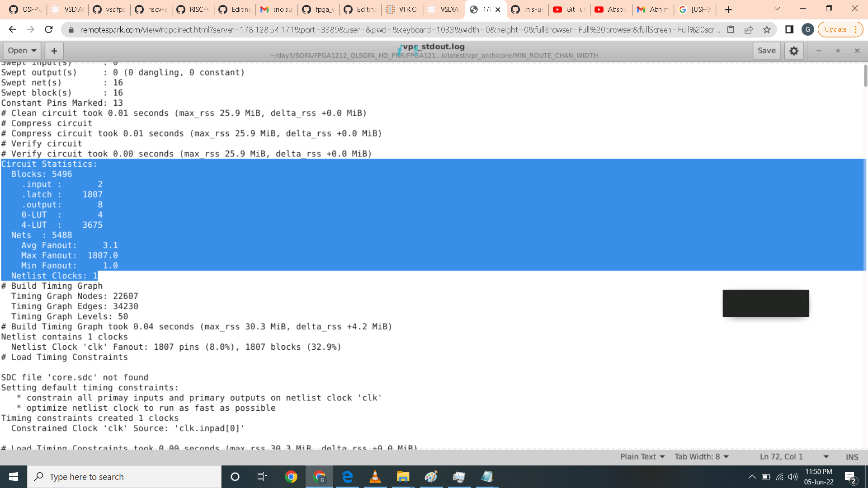This screenshot has width=868, height=488.
Task: Click the new document plus button in gedit
Action: point(54,51)
